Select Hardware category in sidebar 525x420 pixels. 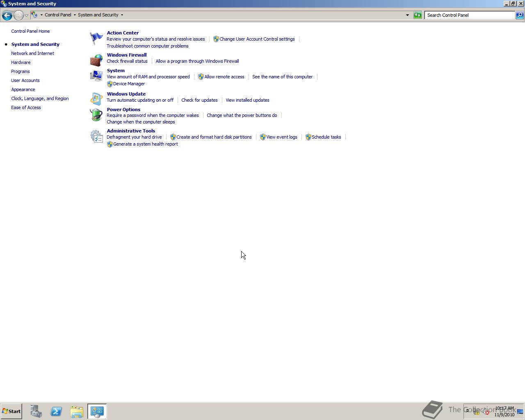click(x=21, y=62)
